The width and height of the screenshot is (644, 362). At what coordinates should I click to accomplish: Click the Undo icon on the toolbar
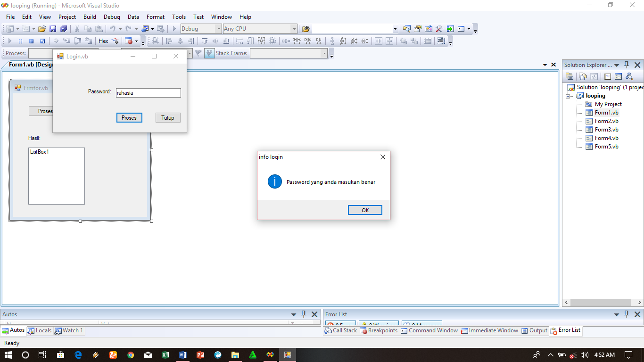point(113,29)
